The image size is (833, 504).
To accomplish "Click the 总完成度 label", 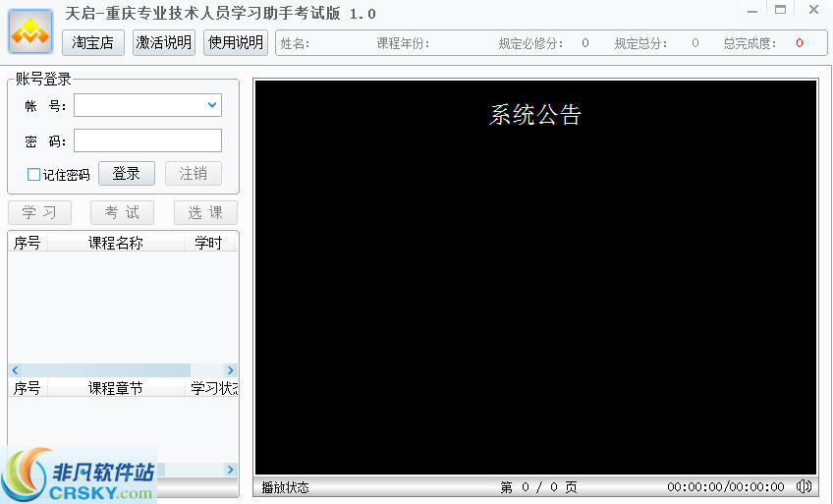I will (x=750, y=43).
